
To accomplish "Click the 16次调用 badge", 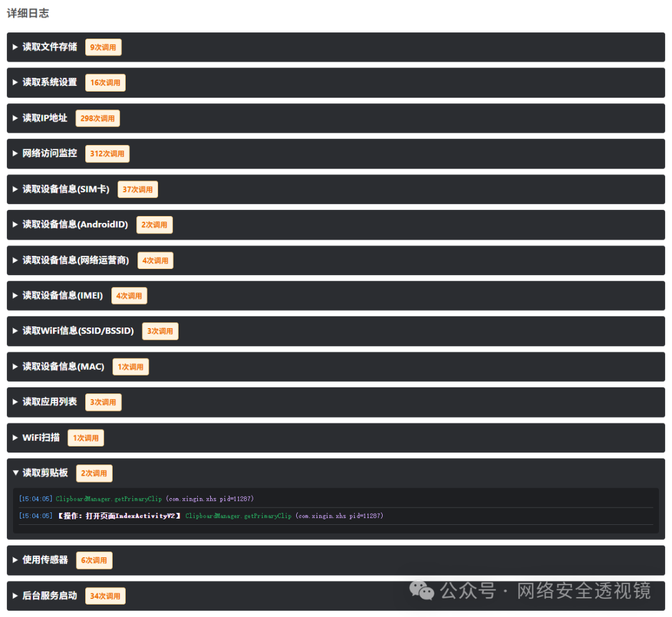I will click(105, 82).
